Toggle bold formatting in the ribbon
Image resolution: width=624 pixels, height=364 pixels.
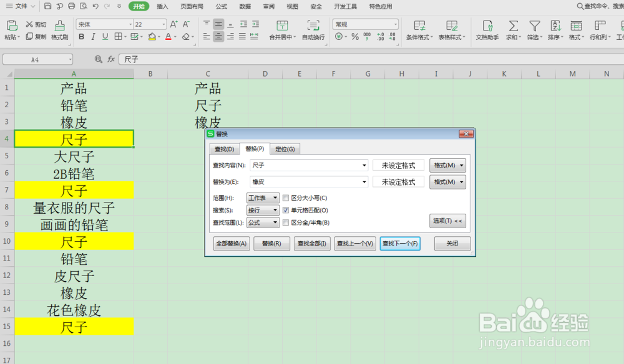(81, 37)
